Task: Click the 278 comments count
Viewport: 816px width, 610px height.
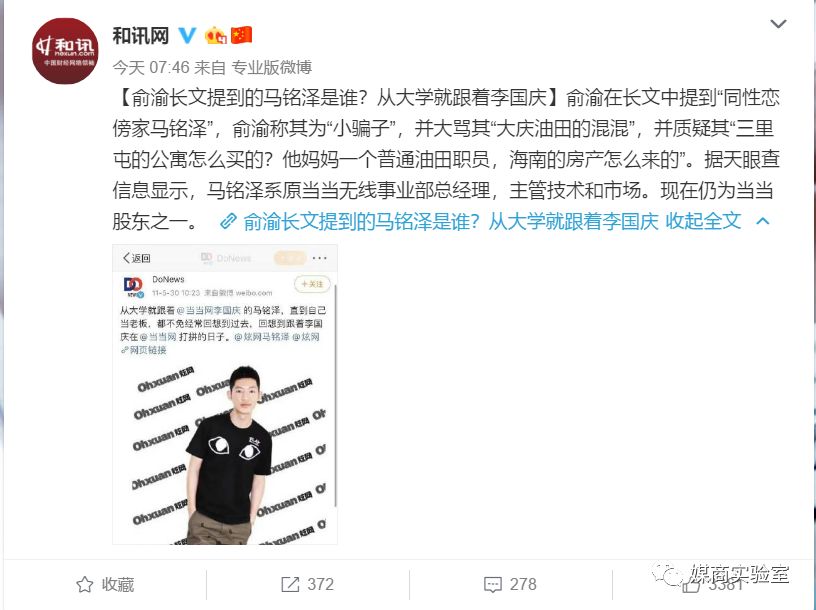Action: click(x=523, y=584)
